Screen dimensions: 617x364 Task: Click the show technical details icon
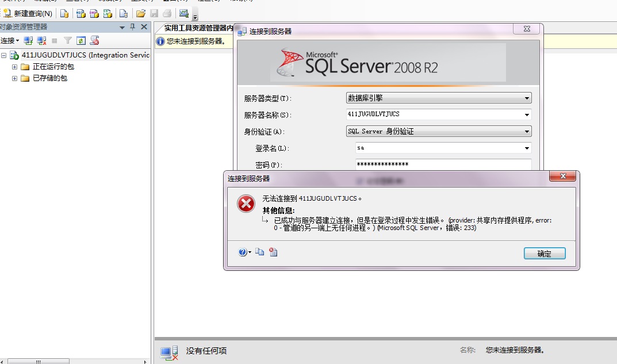274,252
